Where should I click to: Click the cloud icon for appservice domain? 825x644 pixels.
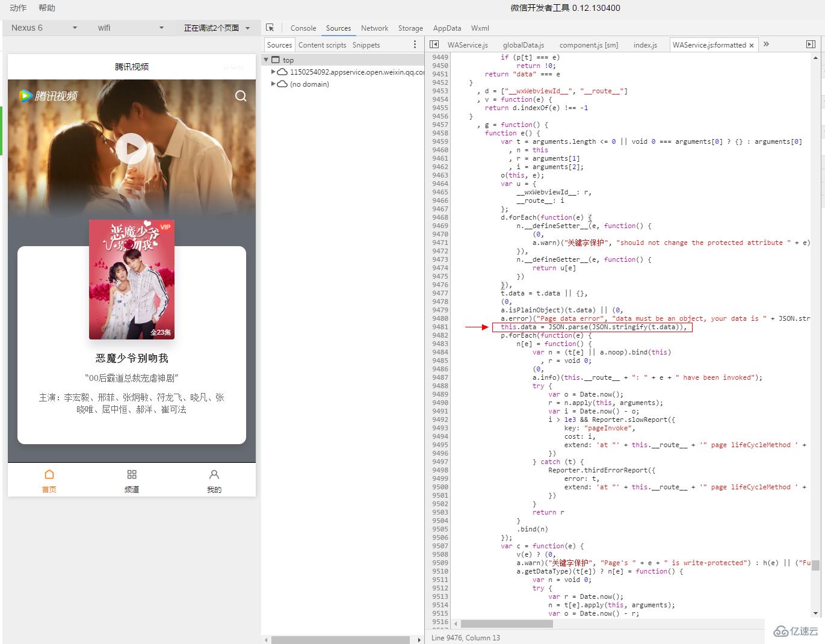[x=282, y=72]
